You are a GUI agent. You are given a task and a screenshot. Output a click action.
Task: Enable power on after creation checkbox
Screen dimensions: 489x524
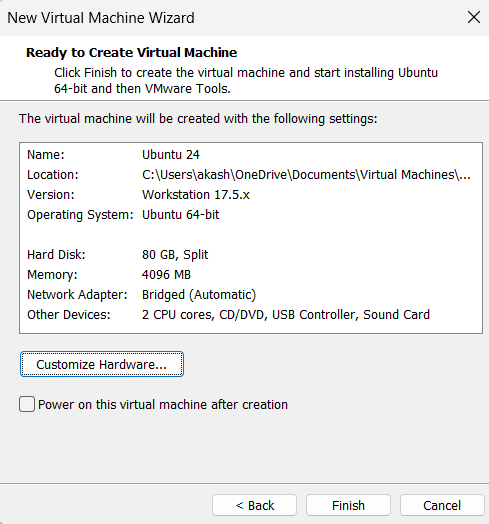pyautogui.click(x=27, y=404)
